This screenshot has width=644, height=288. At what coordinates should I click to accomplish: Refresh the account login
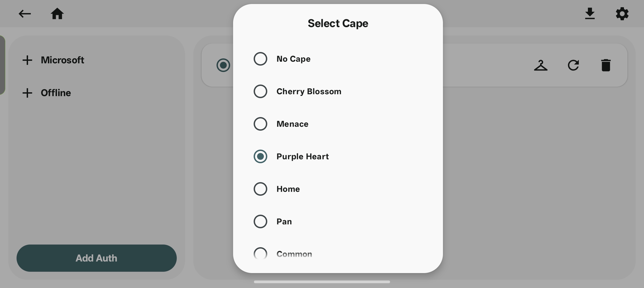574,65
